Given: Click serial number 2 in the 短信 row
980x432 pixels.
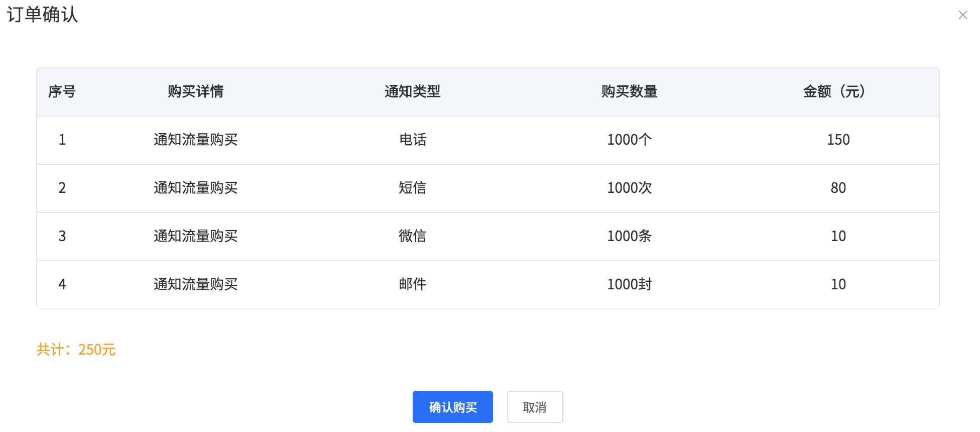Looking at the screenshot, I should tap(62, 188).
